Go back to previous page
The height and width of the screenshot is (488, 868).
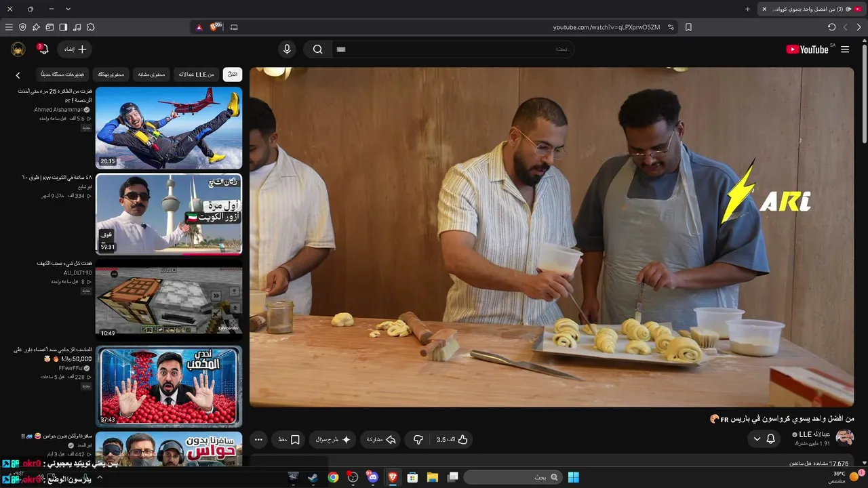pos(859,27)
